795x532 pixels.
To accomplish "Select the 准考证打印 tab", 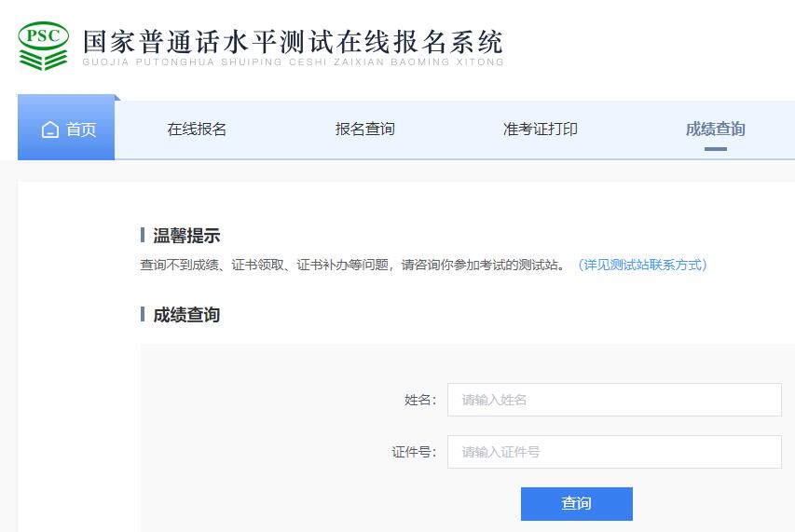I will 541,130.
